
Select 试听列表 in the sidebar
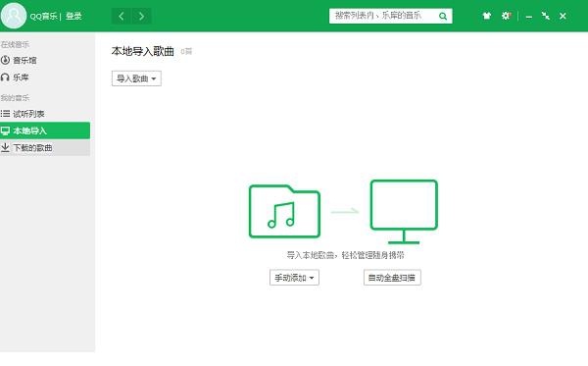point(45,114)
